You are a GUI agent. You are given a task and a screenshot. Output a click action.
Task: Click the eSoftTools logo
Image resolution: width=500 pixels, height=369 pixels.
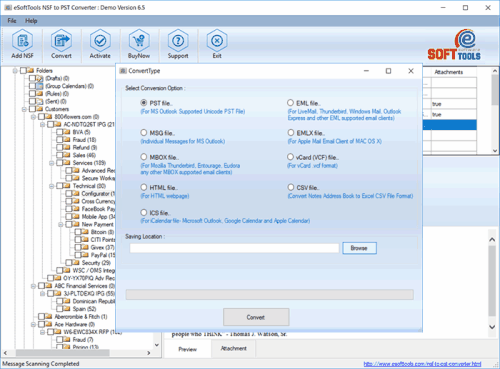coord(454,45)
